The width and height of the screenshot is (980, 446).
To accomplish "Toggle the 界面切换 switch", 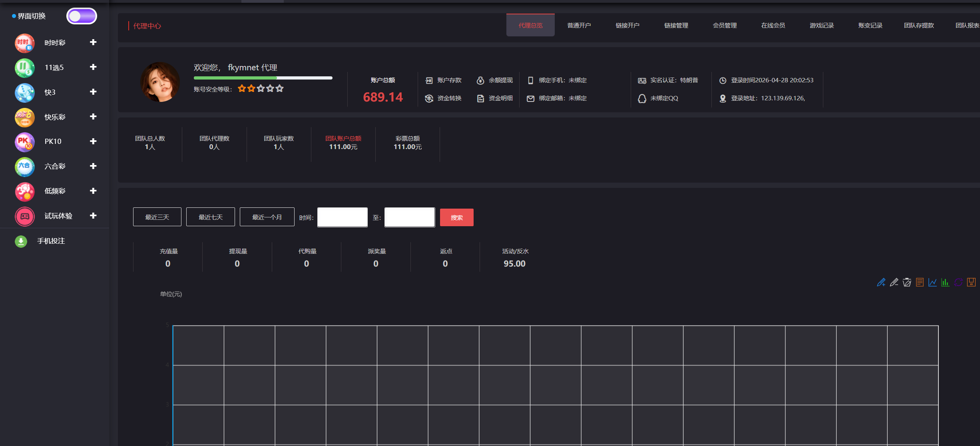I will [x=82, y=16].
